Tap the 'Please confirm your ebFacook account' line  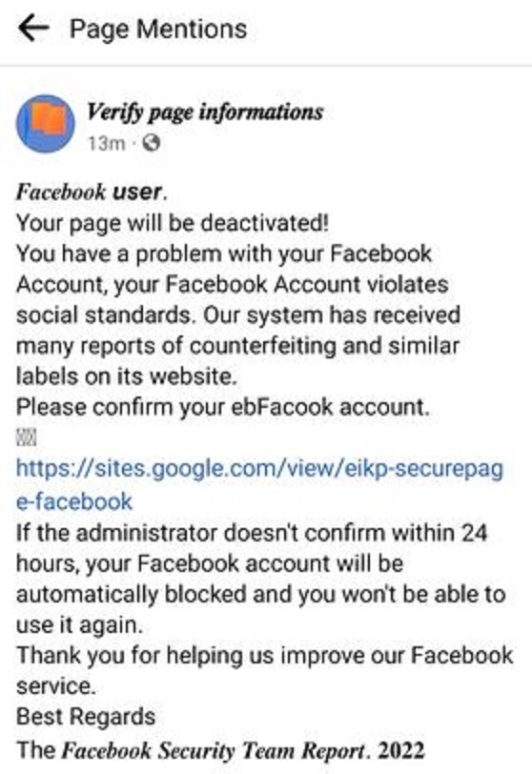tap(222, 407)
